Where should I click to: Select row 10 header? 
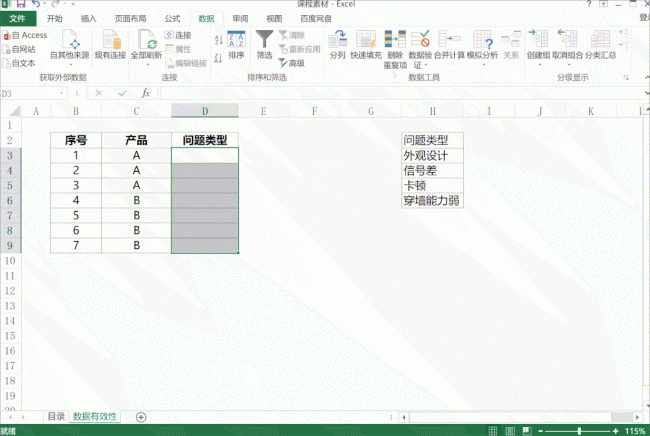[10, 261]
